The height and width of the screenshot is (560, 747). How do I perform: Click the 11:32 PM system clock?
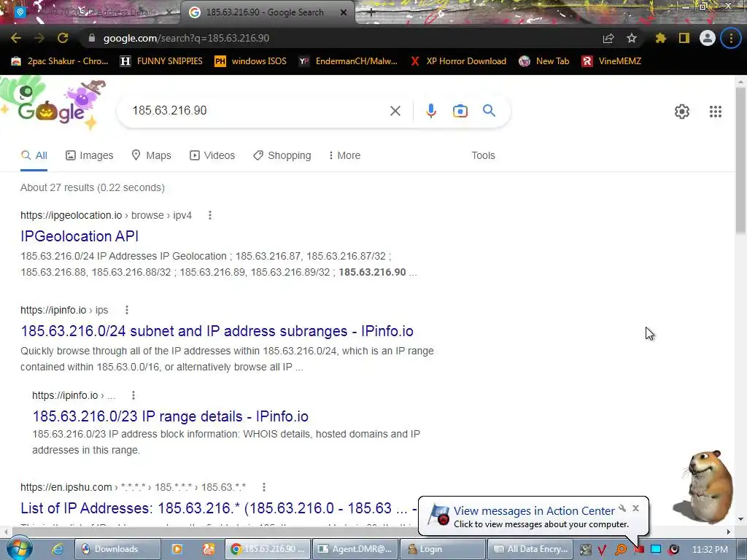tap(710, 549)
